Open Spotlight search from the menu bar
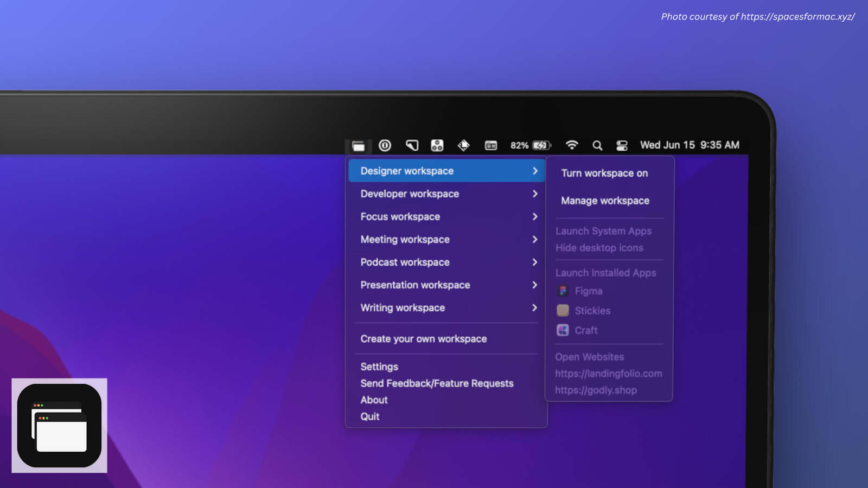This screenshot has height=488, width=868. [597, 145]
